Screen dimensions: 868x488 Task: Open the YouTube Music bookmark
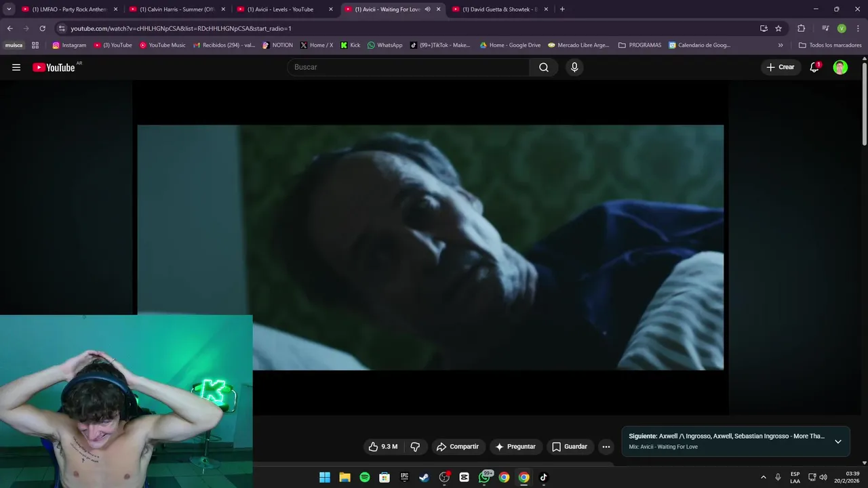click(162, 45)
